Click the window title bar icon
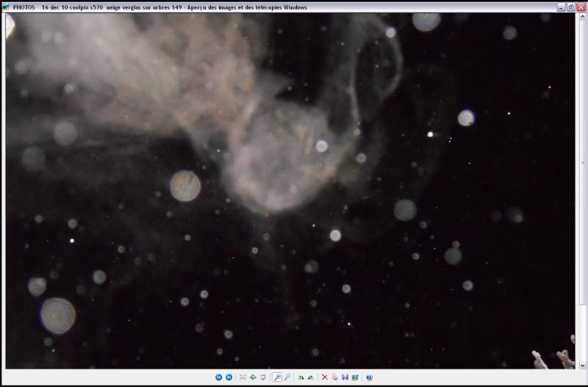This screenshot has height=387, width=588. [6, 7]
